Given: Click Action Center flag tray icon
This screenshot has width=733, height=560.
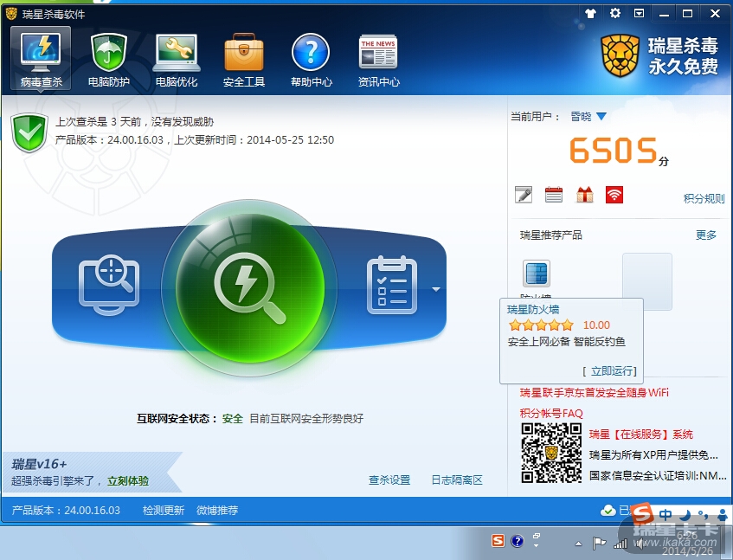Looking at the screenshot, I should [599, 544].
